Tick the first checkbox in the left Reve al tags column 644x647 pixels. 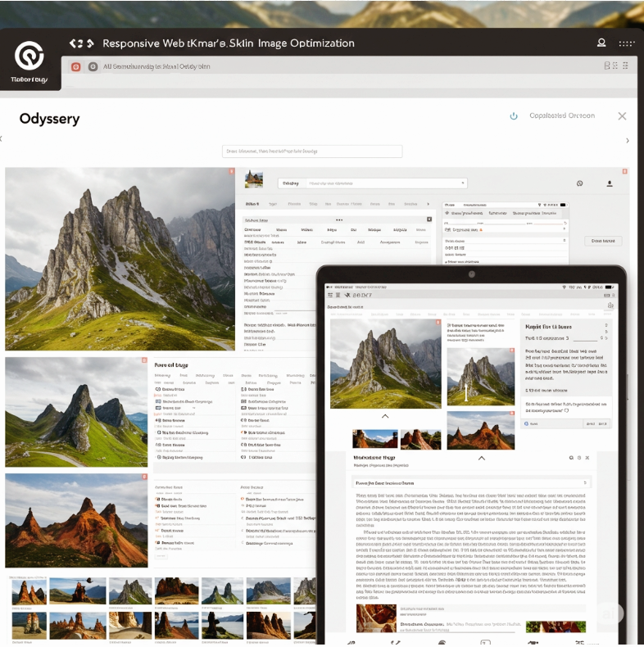157,389
